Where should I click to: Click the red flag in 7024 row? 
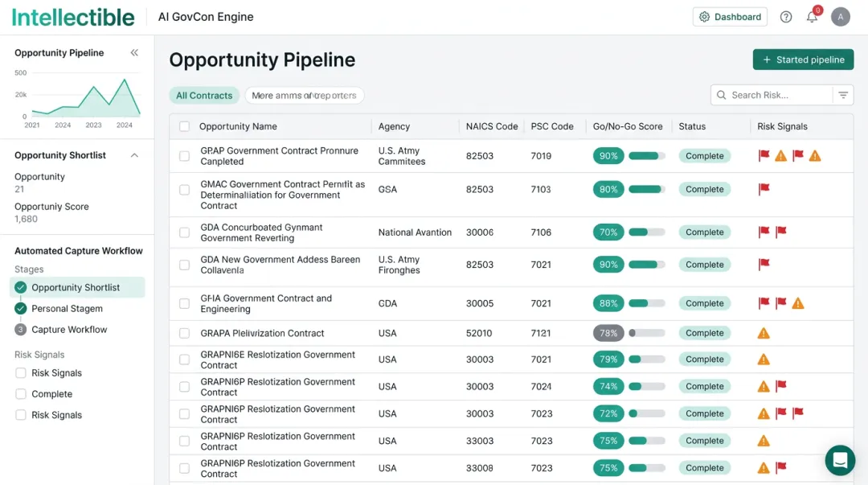(781, 386)
